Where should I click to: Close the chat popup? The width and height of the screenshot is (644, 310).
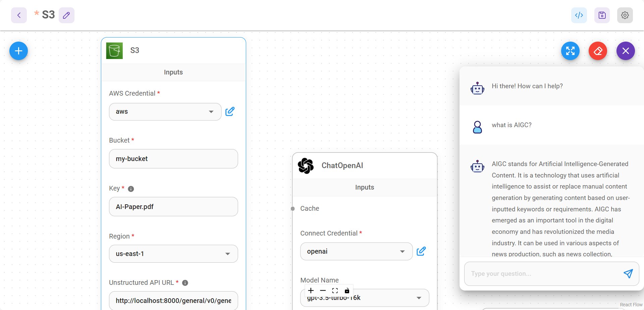(626, 51)
